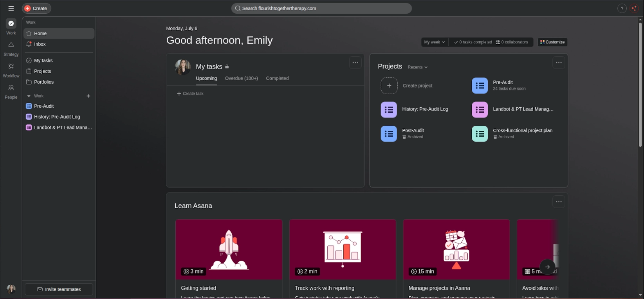This screenshot has height=299, width=644.
Task: Click the Projects widget title
Action: pyautogui.click(x=390, y=67)
